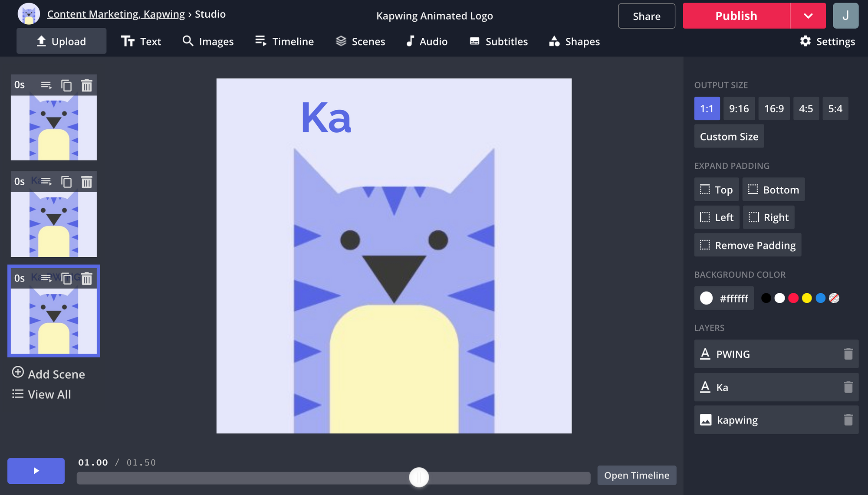Delete the first scene with trash icon
The height and width of the screenshot is (495, 868).
click(x=87, y=85)
